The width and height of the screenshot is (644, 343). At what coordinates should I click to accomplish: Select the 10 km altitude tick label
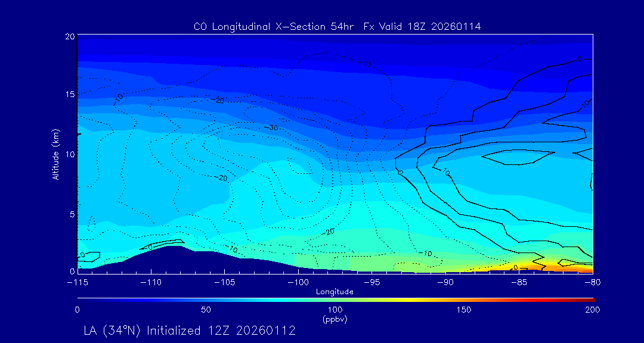[69, 154]
